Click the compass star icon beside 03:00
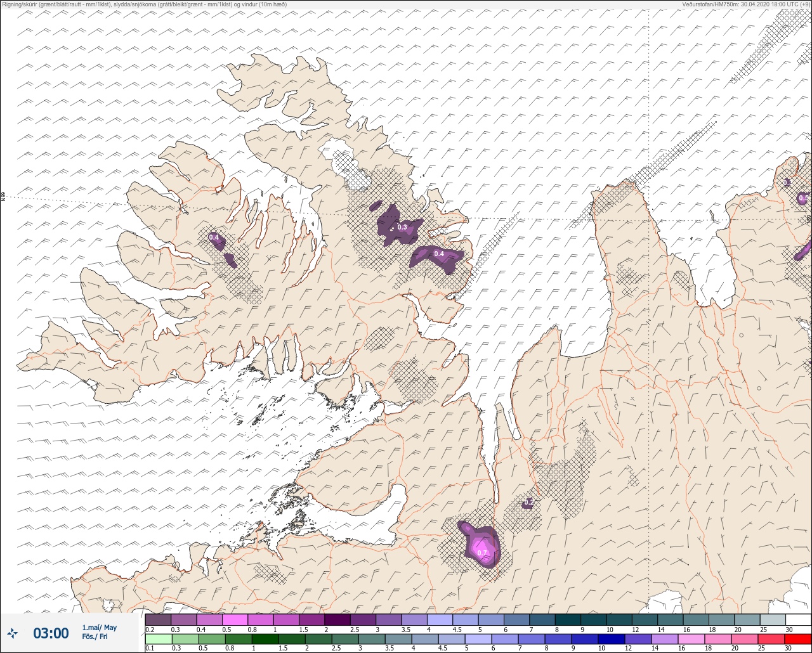 point(13,633)
